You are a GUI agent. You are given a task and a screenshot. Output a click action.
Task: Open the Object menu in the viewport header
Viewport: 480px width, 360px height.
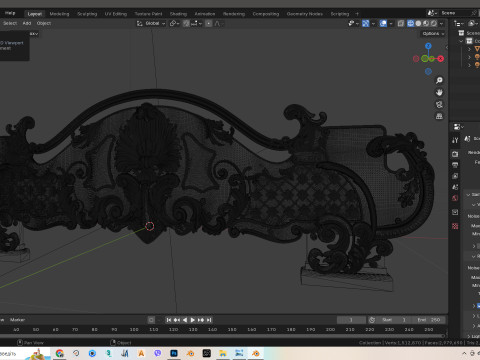click(x=44, y=23)
